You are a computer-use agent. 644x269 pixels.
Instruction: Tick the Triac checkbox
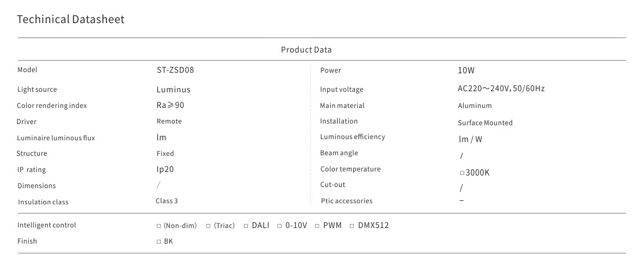(208, 226)
